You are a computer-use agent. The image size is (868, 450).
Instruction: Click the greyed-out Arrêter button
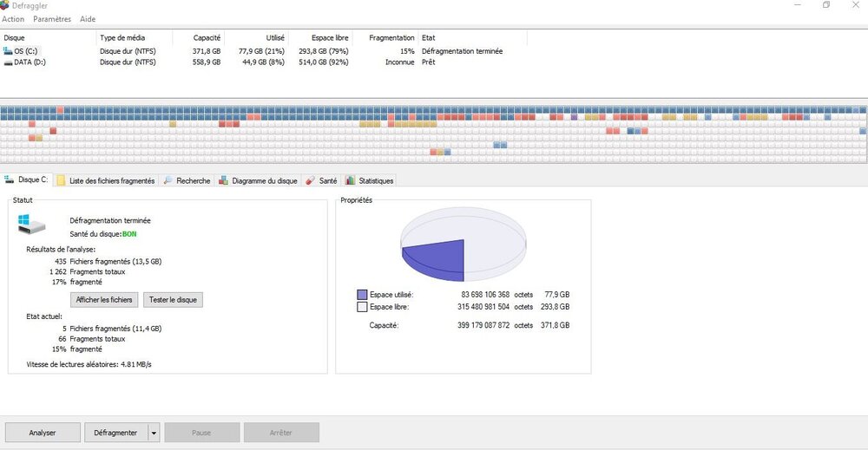(281, 433)
